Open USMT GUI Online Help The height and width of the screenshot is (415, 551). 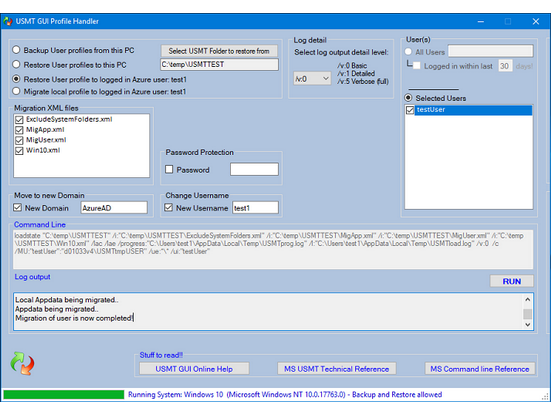(194, 369)
